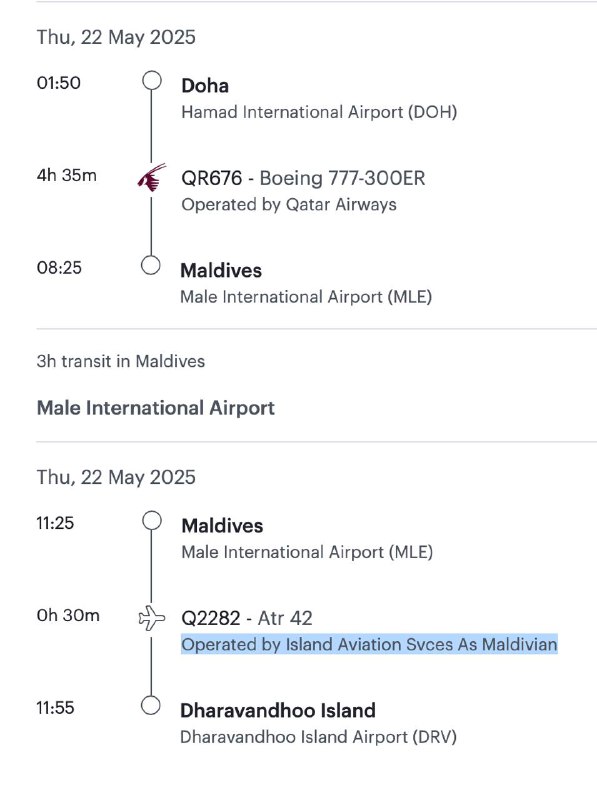597x800 pixels.
Task: Click the Dharavandhoo Island heading
Action: click(x=278, y=711)
